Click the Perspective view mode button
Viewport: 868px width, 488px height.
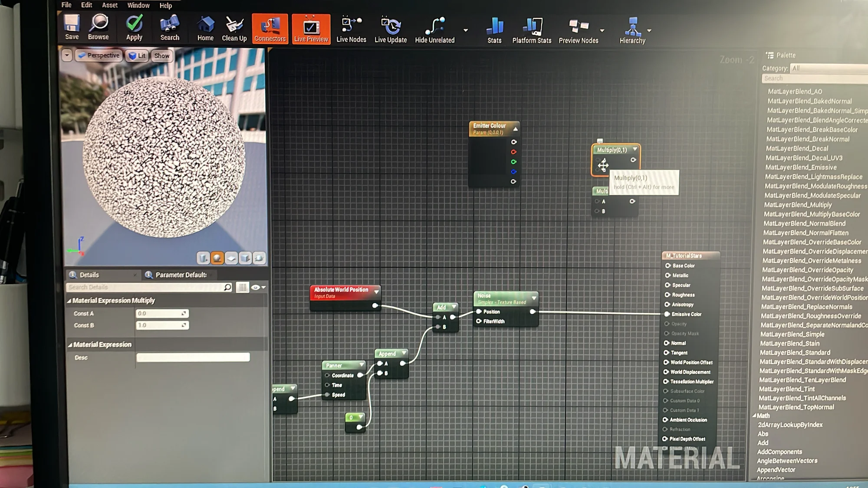[99, 56]
